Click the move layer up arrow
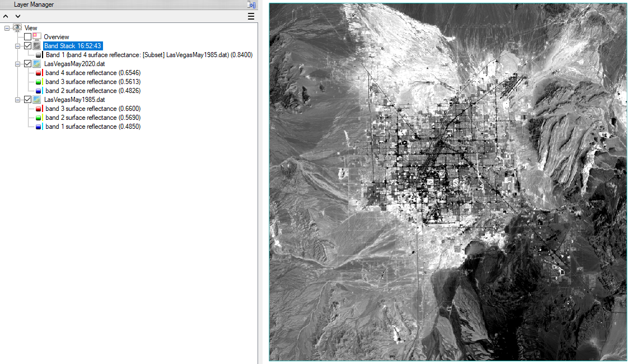This screenshot has width=631, height=364. point(6,16)
